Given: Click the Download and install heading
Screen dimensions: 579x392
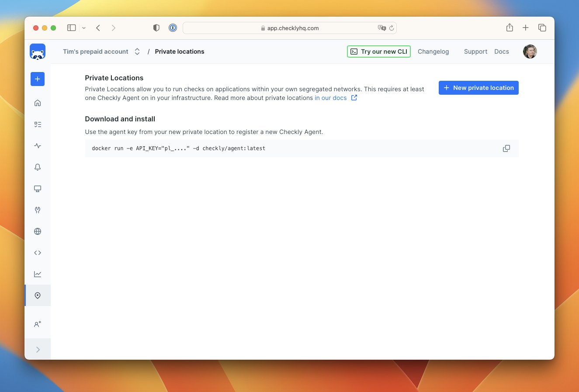Looking at the screenshot, I should pos(120,119).
